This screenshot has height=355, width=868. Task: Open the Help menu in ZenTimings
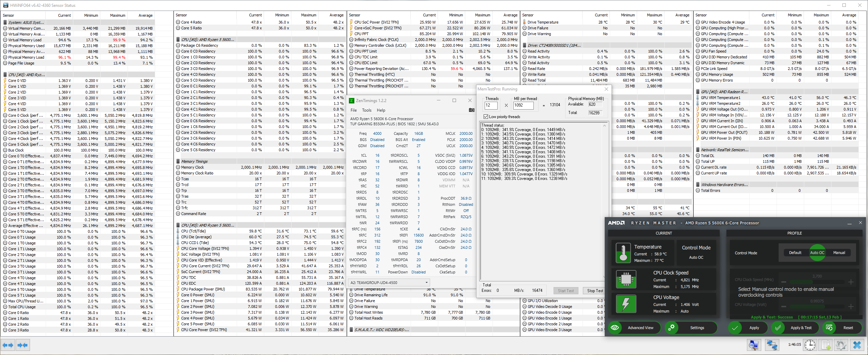pyautogui.click(x=381, y=110)
